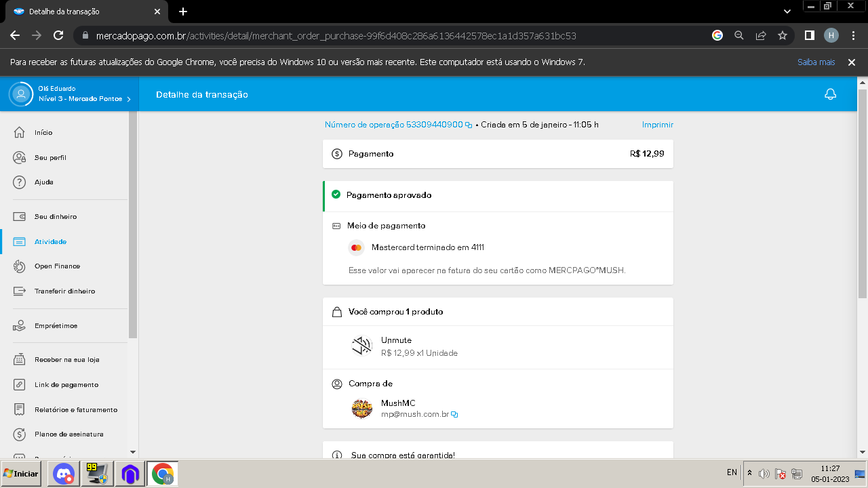Click the sidebar scroll down arrow

[132, 451]
